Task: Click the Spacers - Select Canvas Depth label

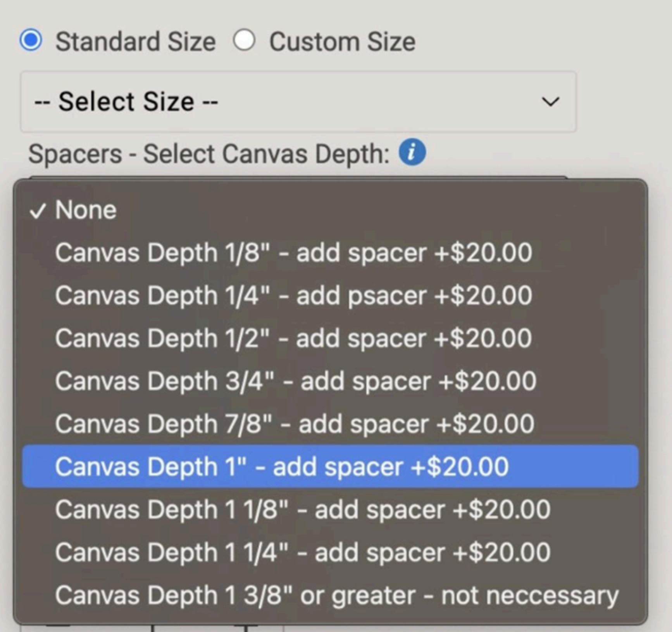Action: pyautogui.click(x=209, y=154)
